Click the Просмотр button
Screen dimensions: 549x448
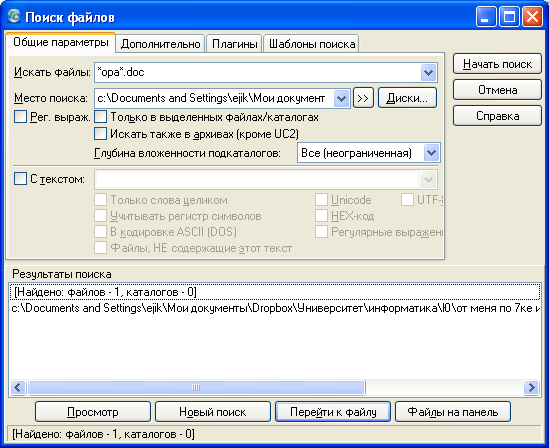point(93,412)
